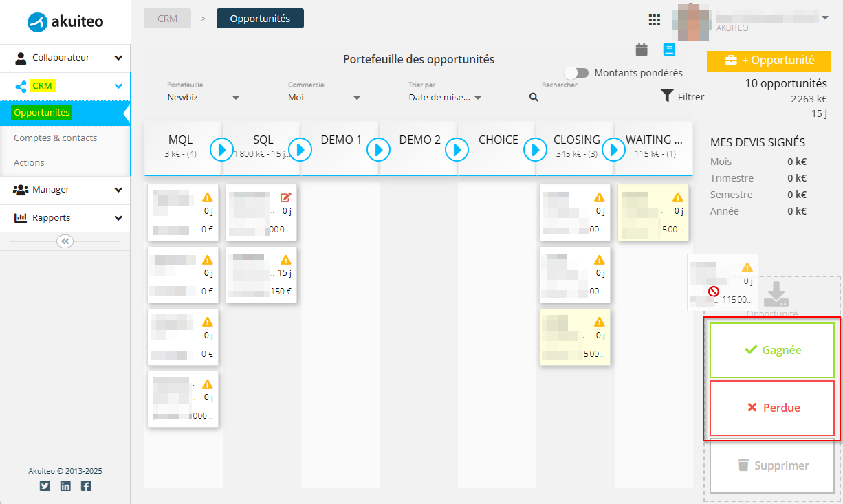Image resolution: width=843 pixels, height=504 pixels.
Task: Open the Commercial dropdown set to Moi
Action: tap(324, 98)
